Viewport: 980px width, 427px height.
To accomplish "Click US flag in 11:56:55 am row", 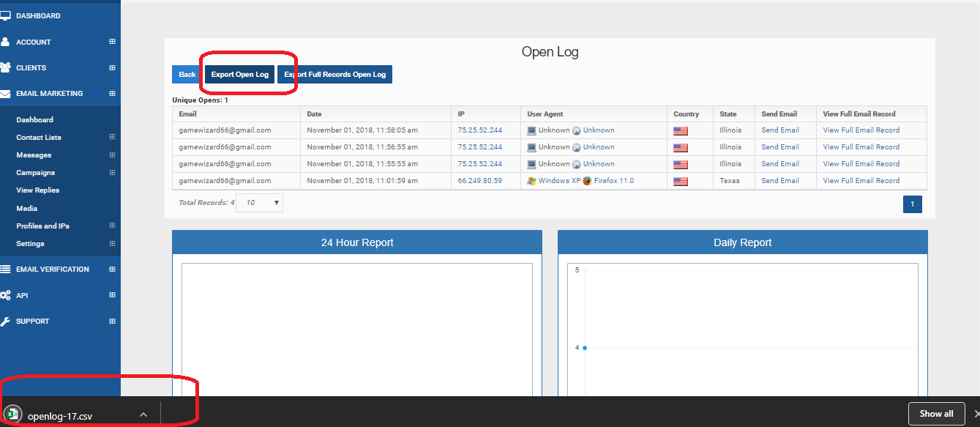I will (x=681, y=148).
